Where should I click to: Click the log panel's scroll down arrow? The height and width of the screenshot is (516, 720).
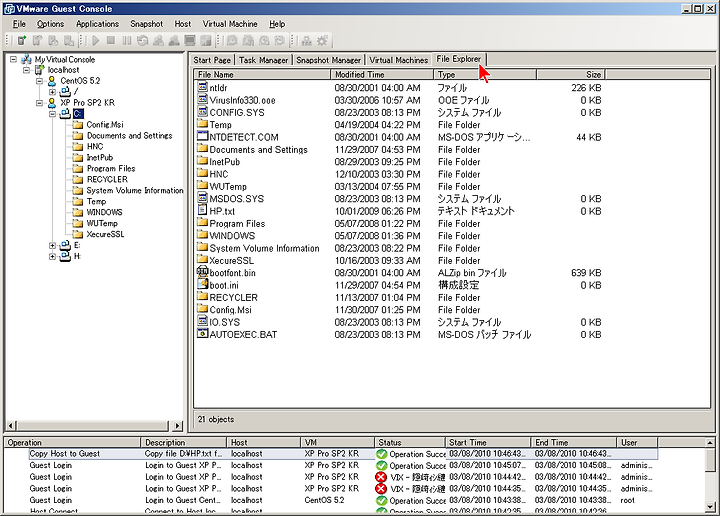click(x=710, y=507)
